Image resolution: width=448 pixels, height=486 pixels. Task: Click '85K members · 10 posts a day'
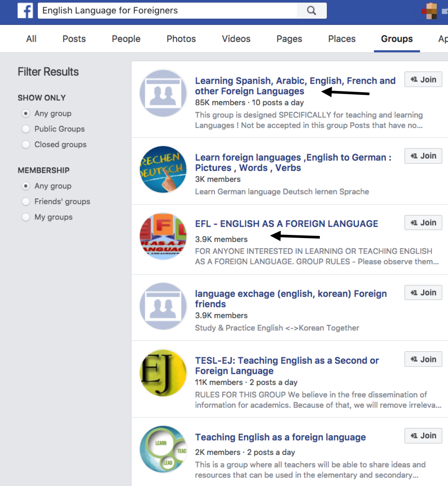click(x=249, y=103)
